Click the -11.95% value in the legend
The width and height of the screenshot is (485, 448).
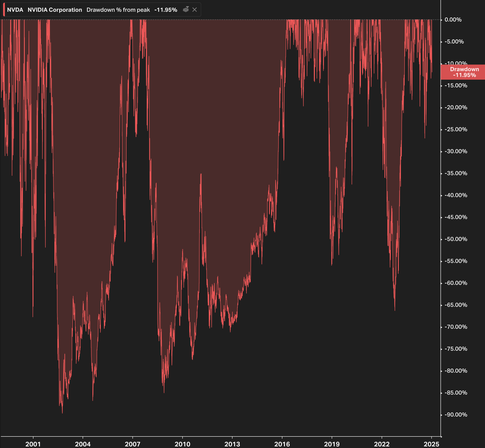click(x=166, y=10)
